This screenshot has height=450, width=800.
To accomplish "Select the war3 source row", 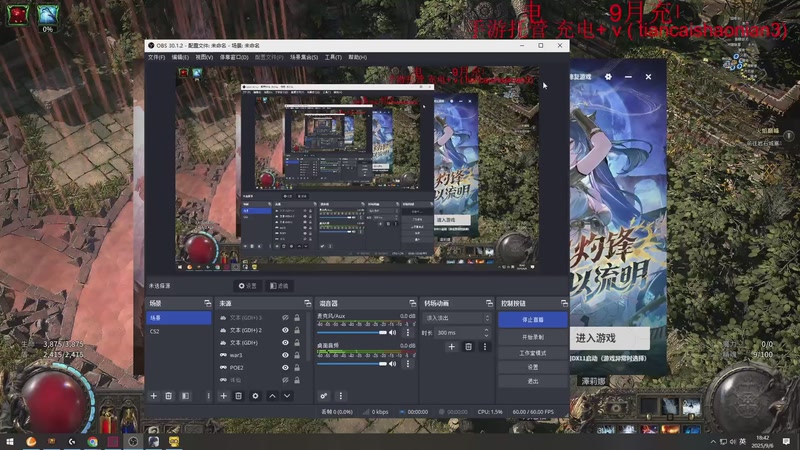I will pos(260,355).
